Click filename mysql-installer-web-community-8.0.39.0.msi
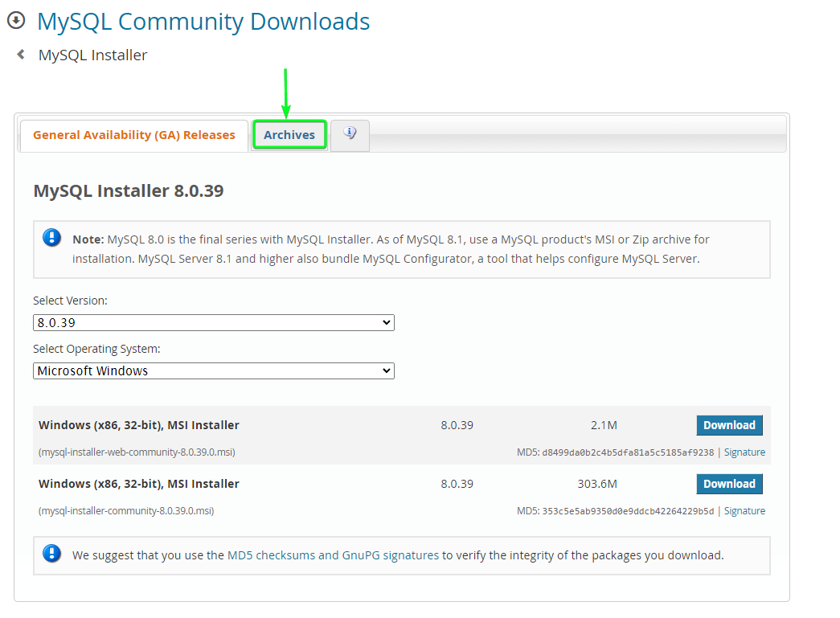840x618 pixels. coord(137,452)
